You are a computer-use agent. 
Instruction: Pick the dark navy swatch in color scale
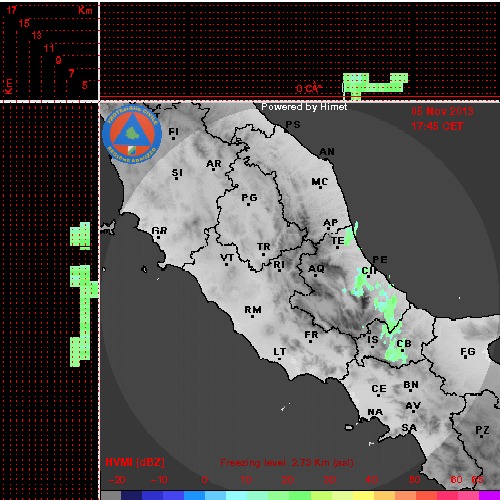(x=131, y=495)
